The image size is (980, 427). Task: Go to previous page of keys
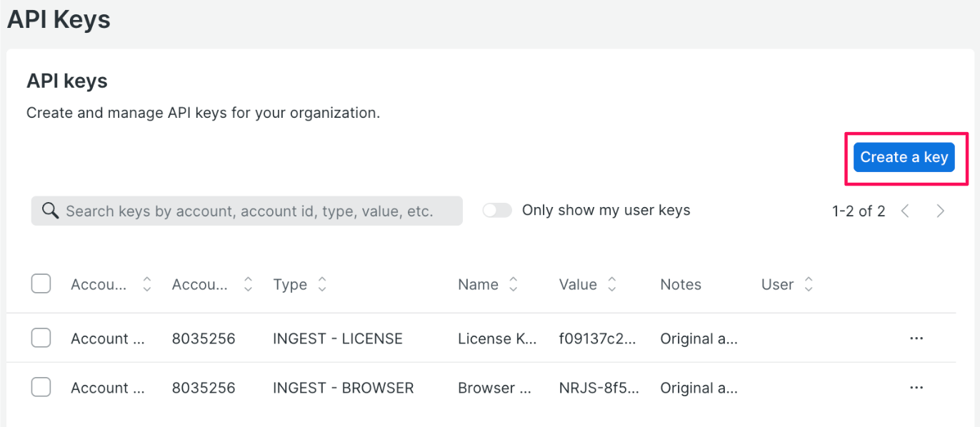(905, 211)
